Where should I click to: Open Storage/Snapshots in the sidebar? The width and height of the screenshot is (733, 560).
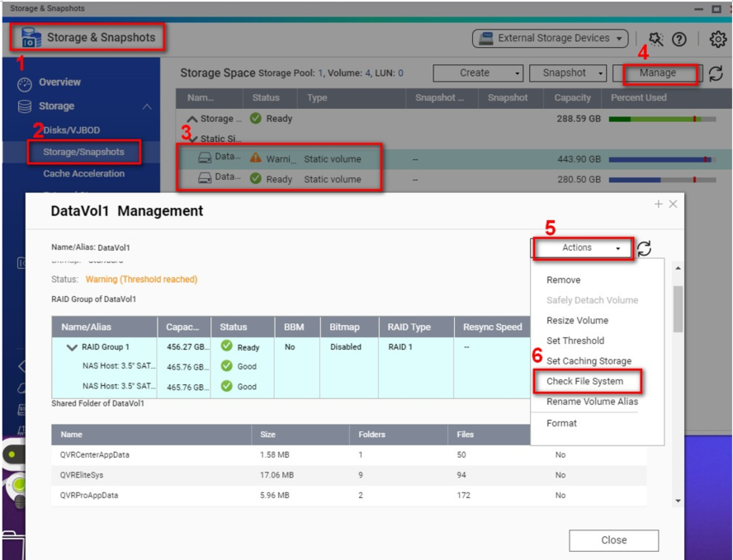[83, 152]
